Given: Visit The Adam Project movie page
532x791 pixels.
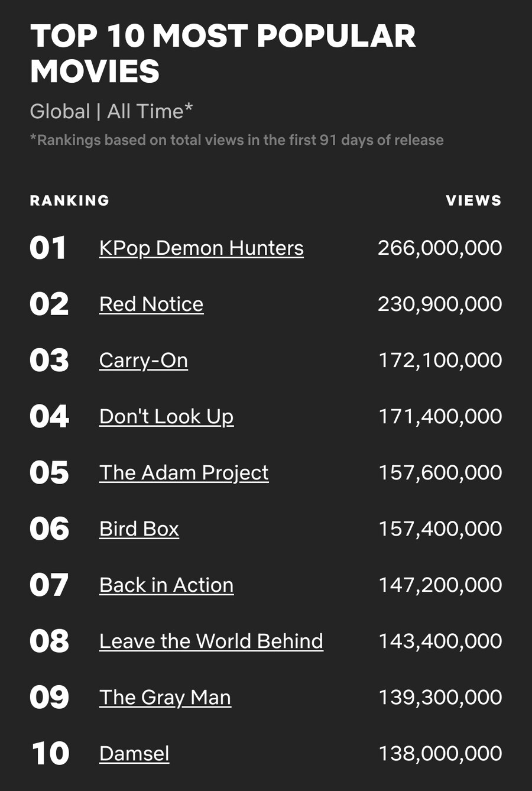Looking at the screenshot, I should pyautogui.click(x=184, y=473).
